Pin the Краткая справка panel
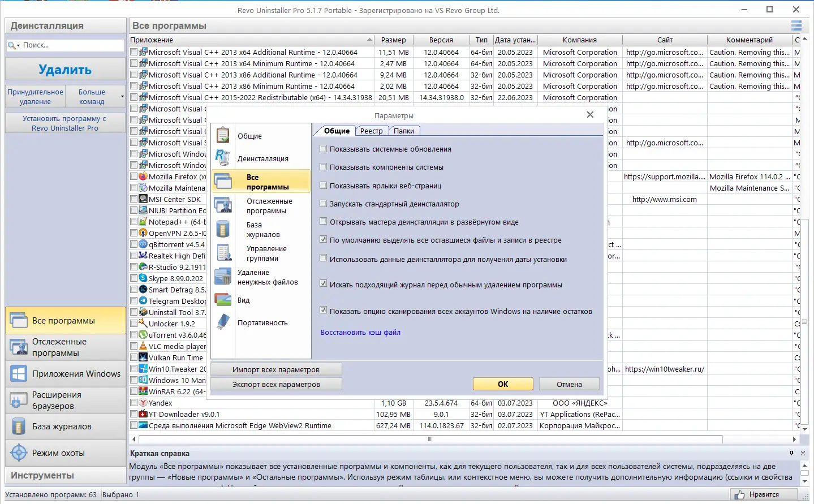Image resolution: width=814 pixels, height=504 pixels. coord(791,453)
